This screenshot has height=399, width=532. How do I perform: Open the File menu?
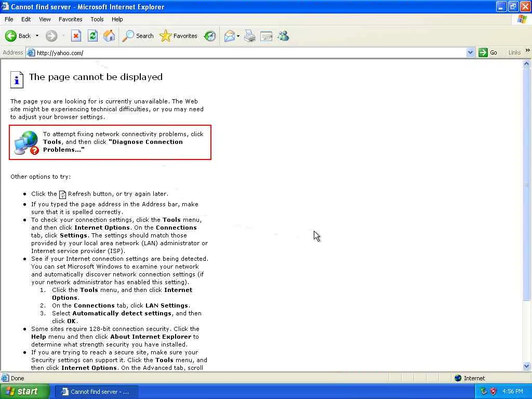point(9,19)
